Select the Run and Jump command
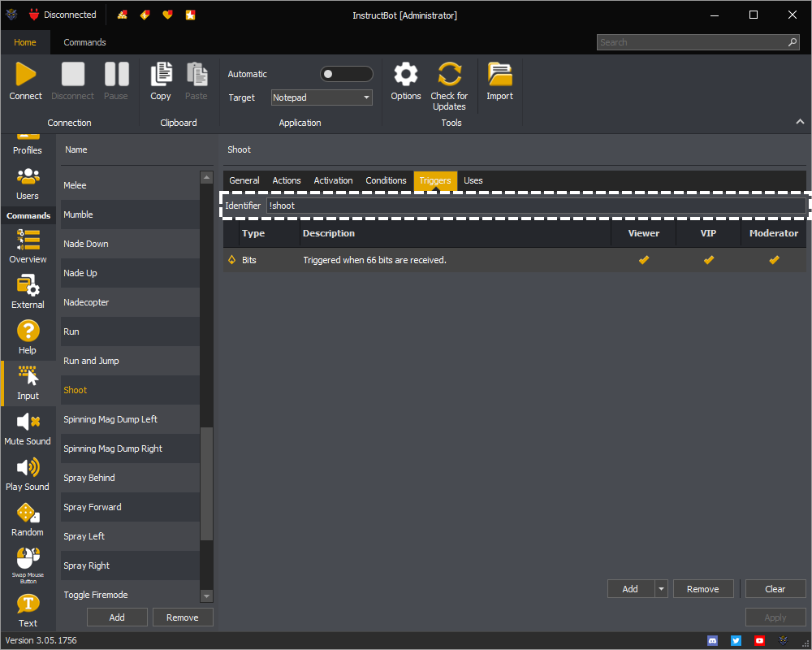 tap(130, 361)
